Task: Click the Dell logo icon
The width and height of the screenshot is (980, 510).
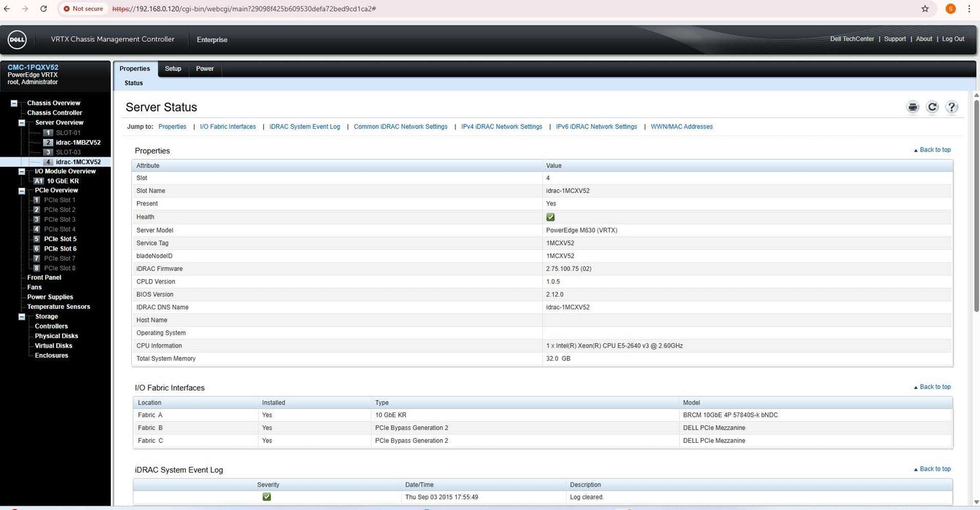Action: (17, 39)
